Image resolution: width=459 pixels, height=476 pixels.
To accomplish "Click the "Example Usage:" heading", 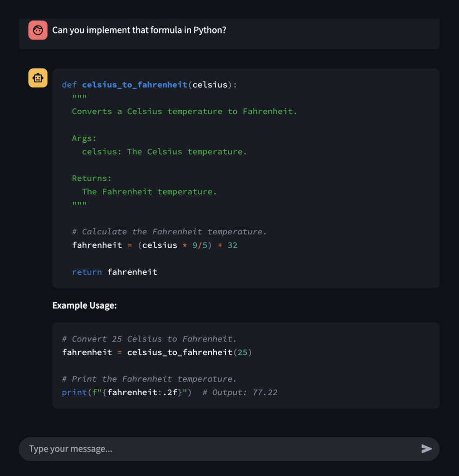I will point(84,305).
